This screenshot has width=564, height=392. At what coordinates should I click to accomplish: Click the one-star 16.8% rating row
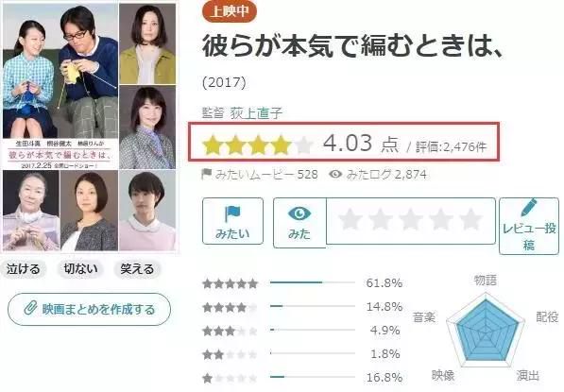click(x=302, y=378)
